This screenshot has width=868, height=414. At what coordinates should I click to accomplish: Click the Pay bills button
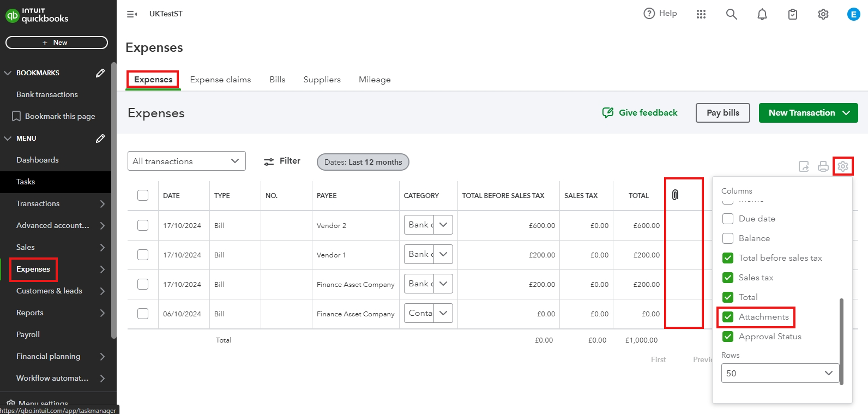pyautogui.click(x=723, y=113)
